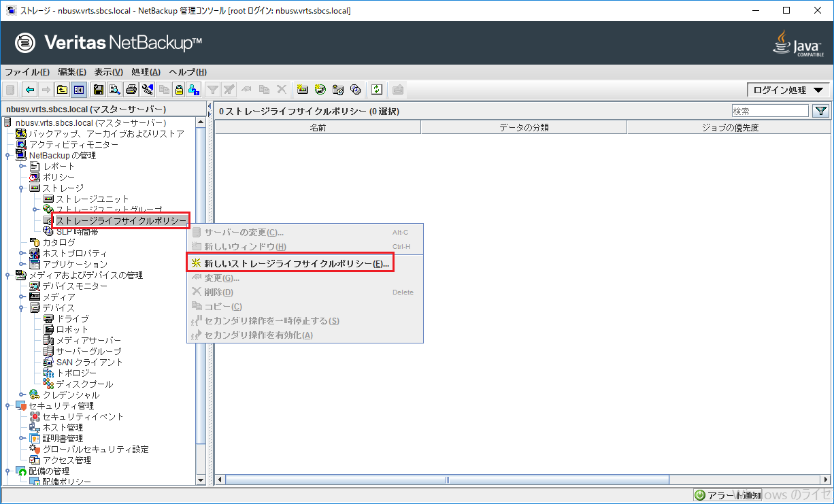Select 証明書管理 in the tree

point(63,439)
